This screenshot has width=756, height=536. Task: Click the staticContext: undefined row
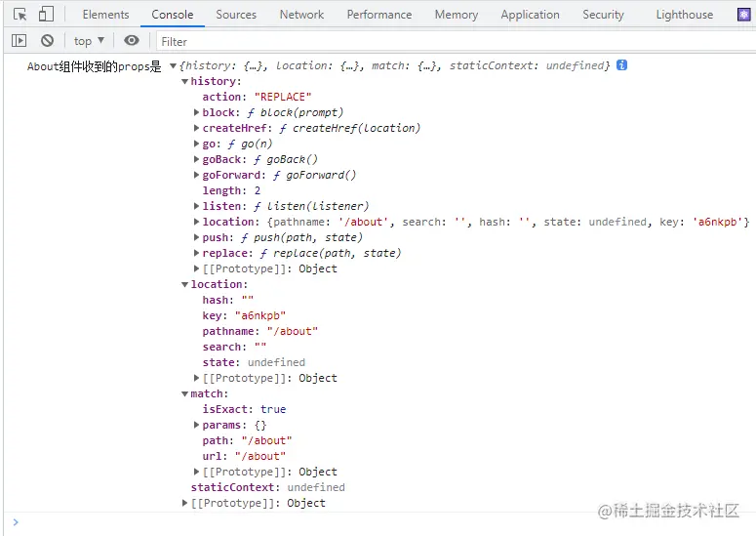(x=268, y=487)
